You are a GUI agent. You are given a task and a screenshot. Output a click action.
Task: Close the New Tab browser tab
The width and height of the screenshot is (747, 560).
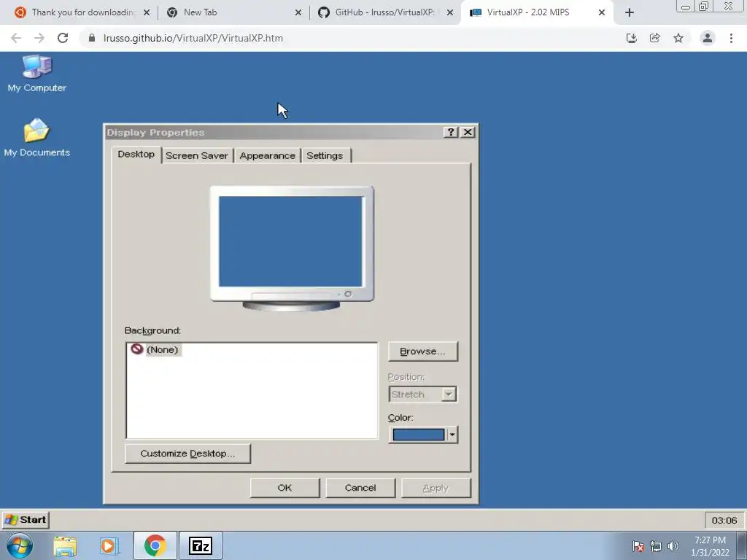click(298, 12)
